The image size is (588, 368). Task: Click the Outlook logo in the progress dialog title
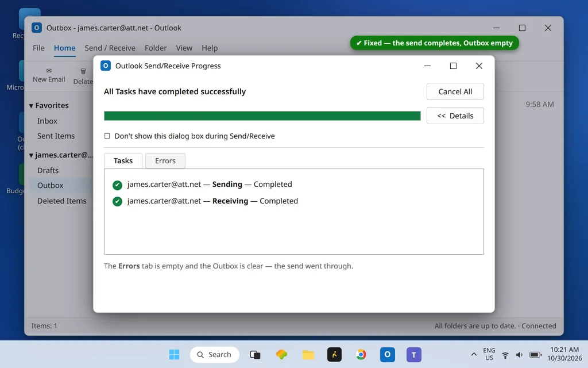coord(106,66)
